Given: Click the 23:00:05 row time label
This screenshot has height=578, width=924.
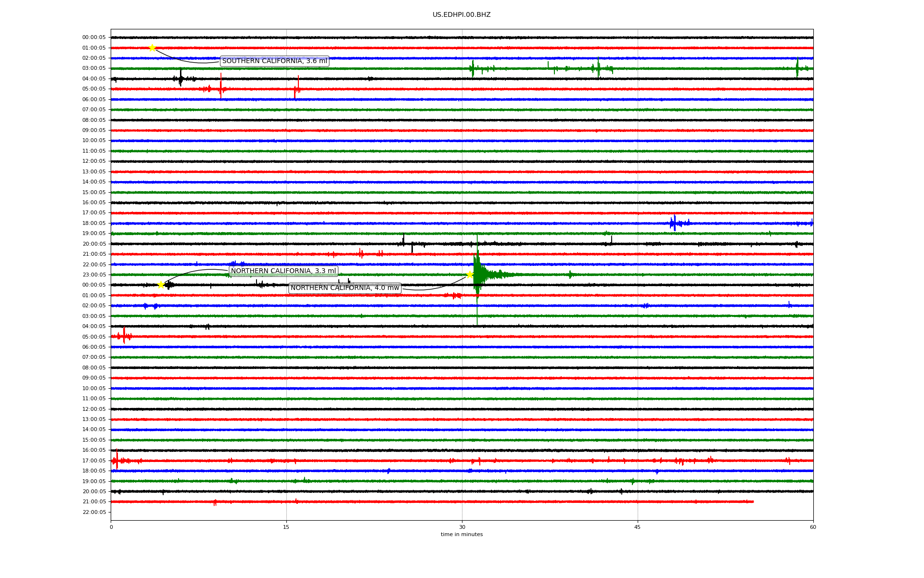Looking at the screenshot, I should pyautogui.click(x=94, y=275).
